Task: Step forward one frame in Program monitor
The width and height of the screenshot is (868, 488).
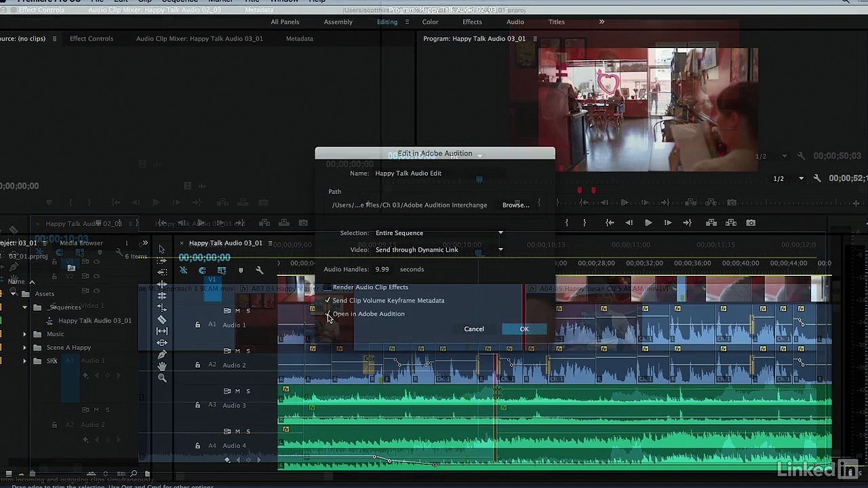Action: pyautogui.click(x=668, y=222)
